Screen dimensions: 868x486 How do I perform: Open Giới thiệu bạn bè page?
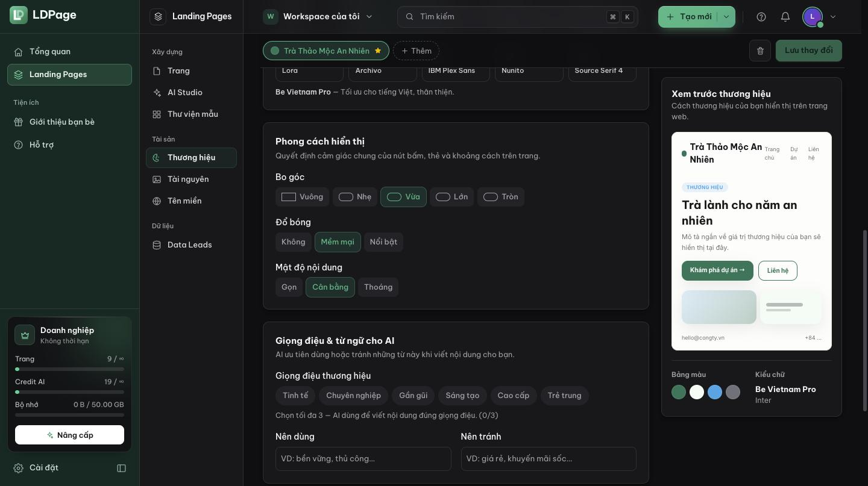pyautogui.click(x=69, y=122)
